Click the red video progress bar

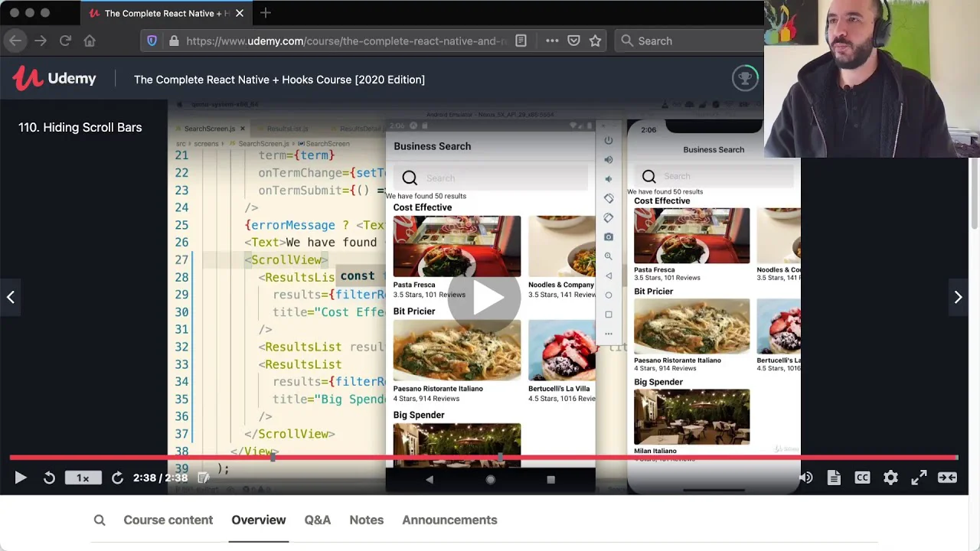pos(482,458)
